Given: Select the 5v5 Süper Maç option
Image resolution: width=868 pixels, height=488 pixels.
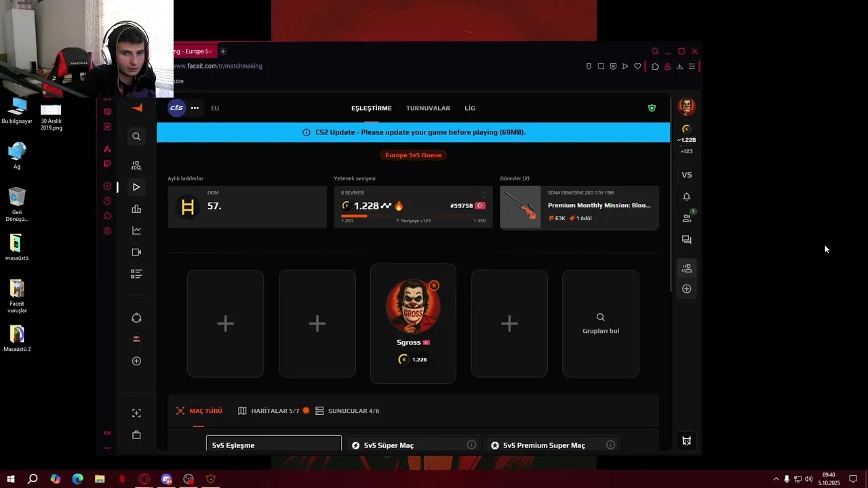Looking at the screenshot, I should 414,445.
